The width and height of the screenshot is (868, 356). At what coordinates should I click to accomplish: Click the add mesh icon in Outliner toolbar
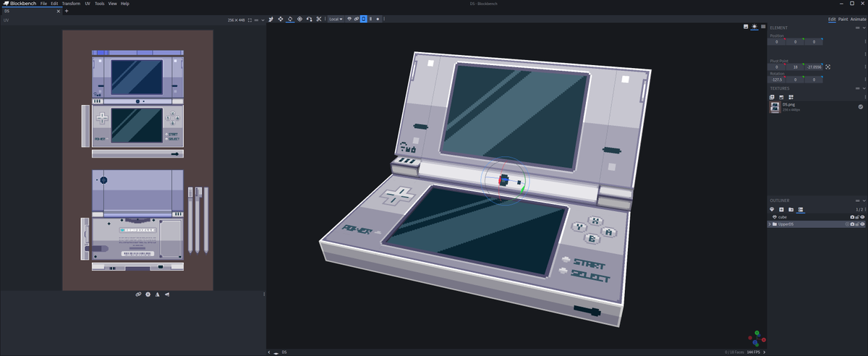(x=772, y=209)
